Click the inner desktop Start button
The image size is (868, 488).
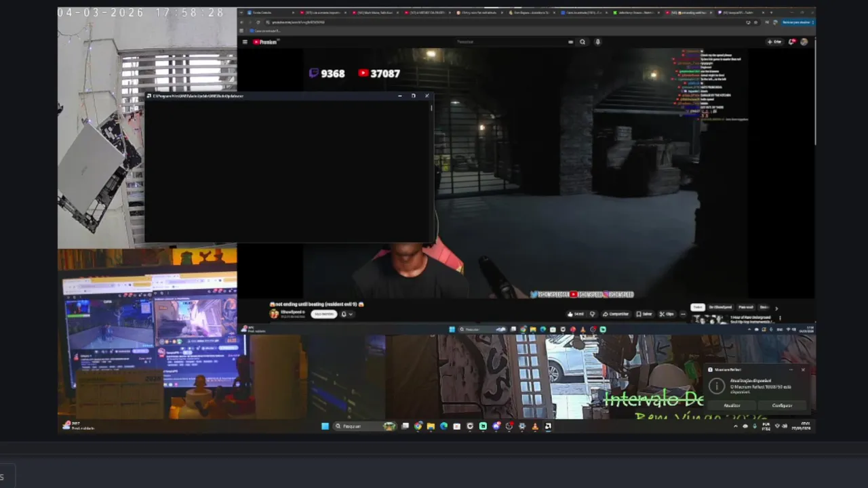coord(452,329)
